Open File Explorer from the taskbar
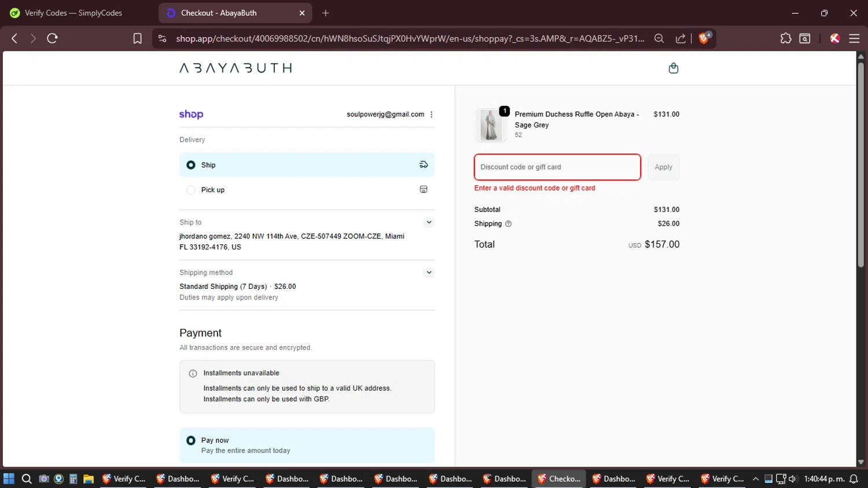Image resolution: width=868 pixels, height=488 pixels. click(89, 479)
